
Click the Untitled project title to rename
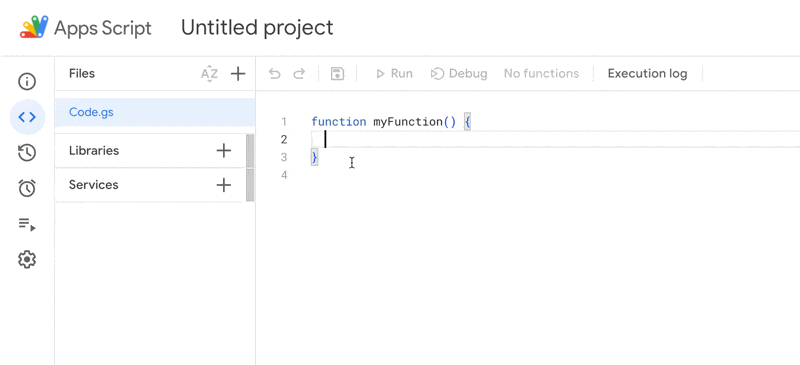coord(257,28)
